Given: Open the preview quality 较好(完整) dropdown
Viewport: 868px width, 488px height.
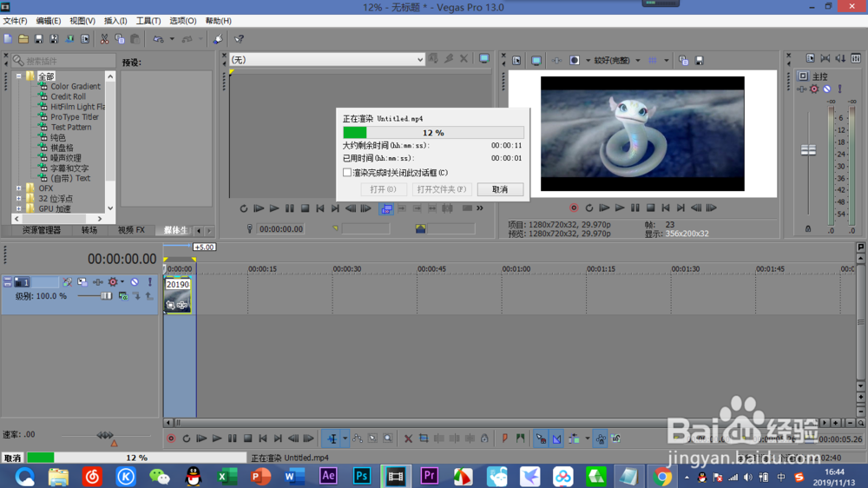Looking at the screenshot, I should (616, 61).
